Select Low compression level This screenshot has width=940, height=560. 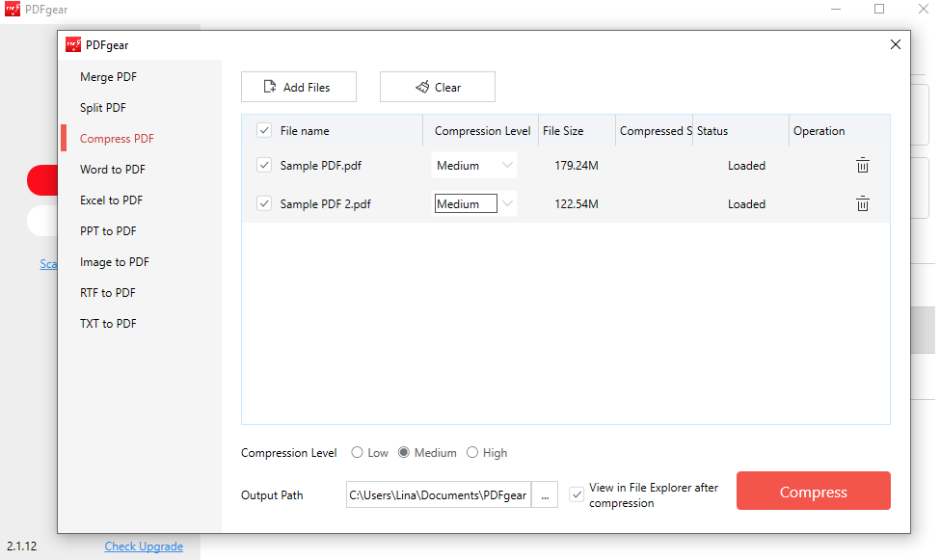click(x=358, y=453)
